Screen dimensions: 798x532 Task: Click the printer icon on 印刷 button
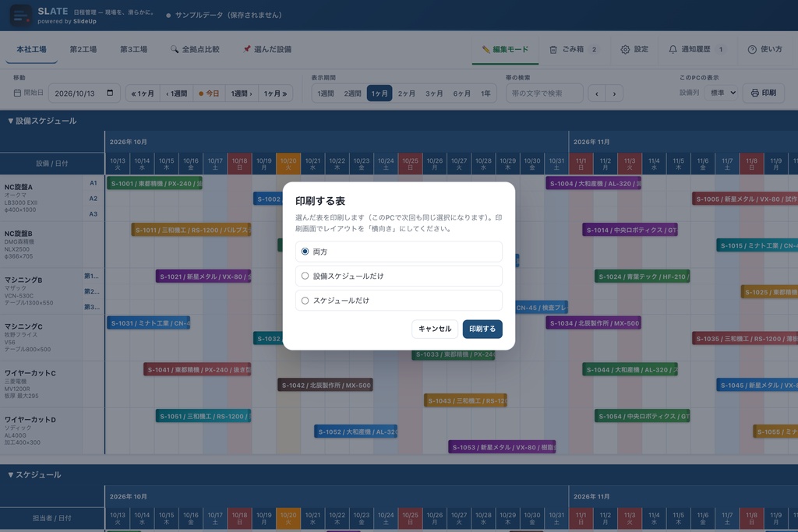pyautogui.click(x=754, y=93)
